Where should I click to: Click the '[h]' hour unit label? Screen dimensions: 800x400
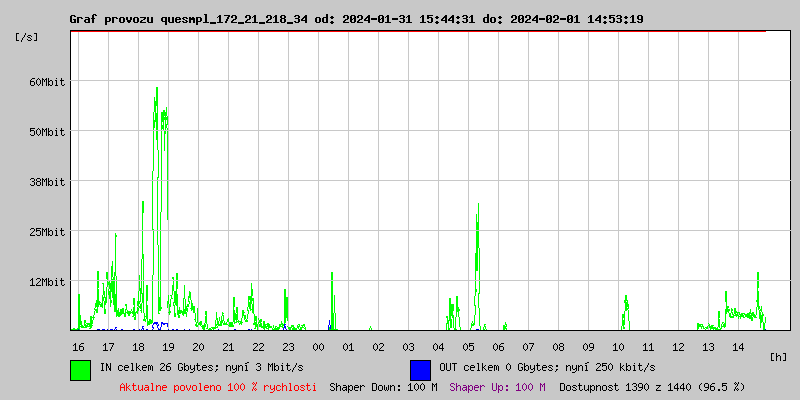[x=779, y=356]
